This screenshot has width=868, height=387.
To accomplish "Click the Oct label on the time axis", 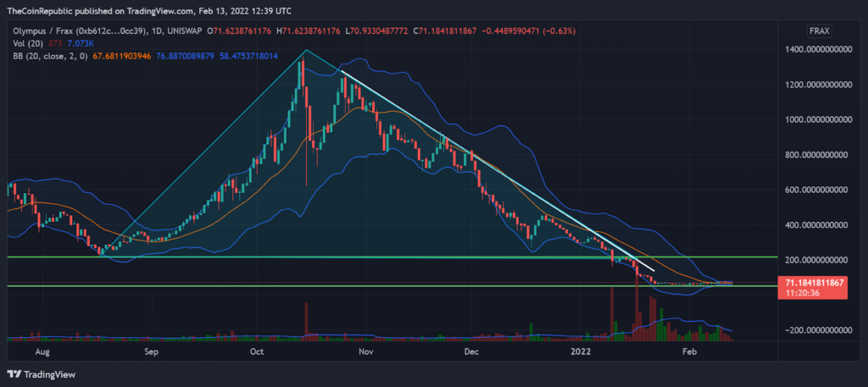I will click(256, 351).
